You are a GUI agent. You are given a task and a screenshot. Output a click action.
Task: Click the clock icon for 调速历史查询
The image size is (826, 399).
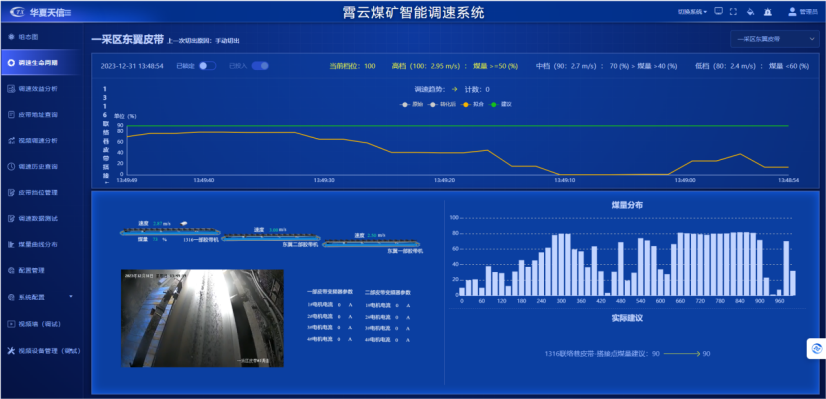pos(11,167)
